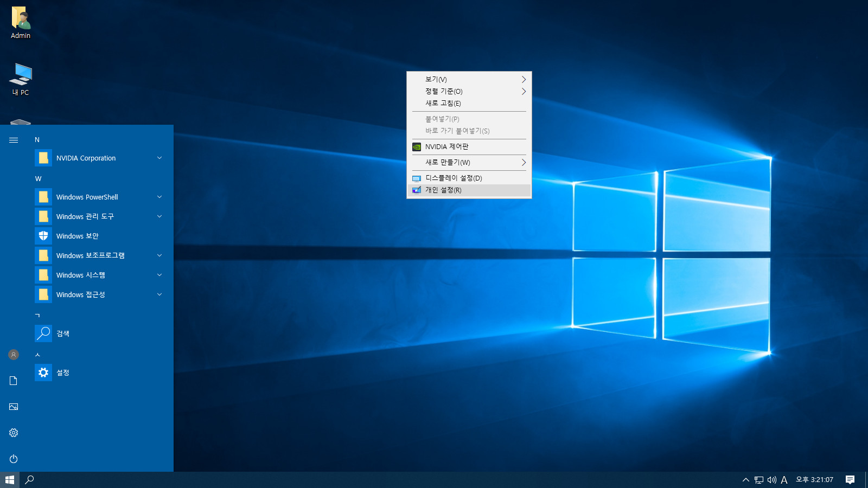The width and height of the screenshot is (868, 488).
Task: Click the "Windows PowerShell" label
Action: [x=87, y=197]
